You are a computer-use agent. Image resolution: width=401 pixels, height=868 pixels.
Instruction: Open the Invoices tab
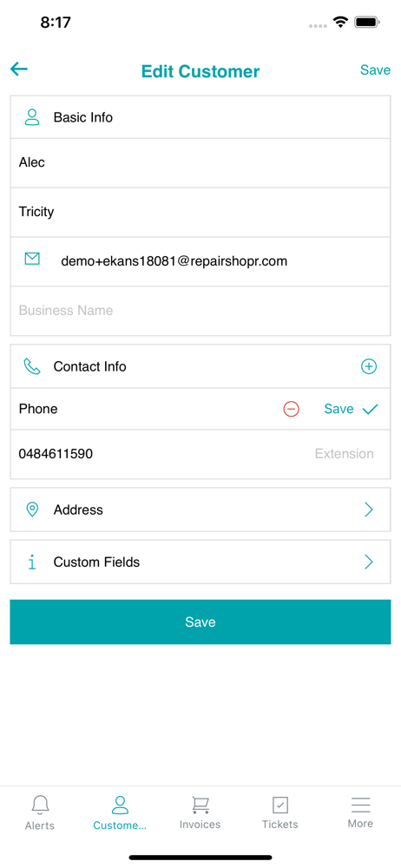(x=200, y=812)
